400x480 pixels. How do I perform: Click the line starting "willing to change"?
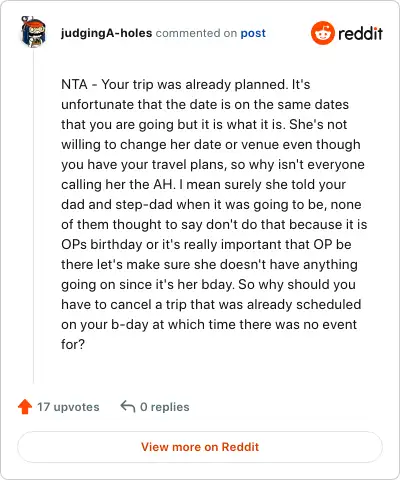(x=211, y=144)
